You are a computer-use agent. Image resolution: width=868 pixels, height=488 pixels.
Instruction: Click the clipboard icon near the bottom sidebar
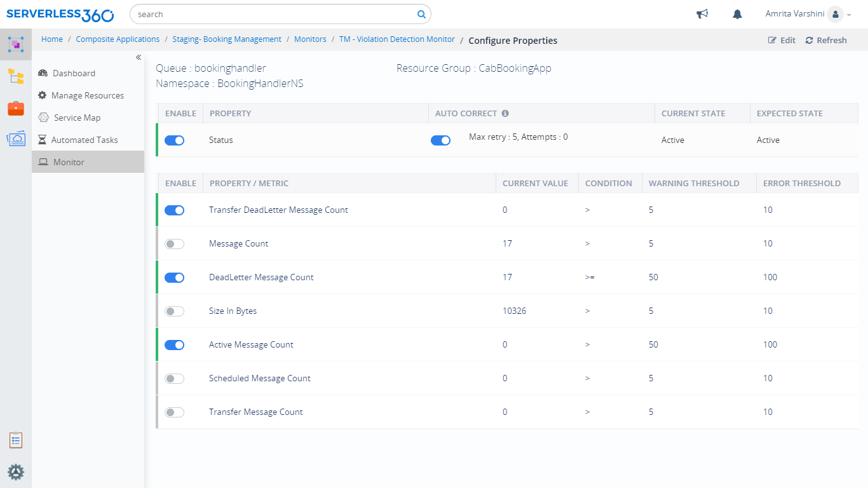pos(15,440)
